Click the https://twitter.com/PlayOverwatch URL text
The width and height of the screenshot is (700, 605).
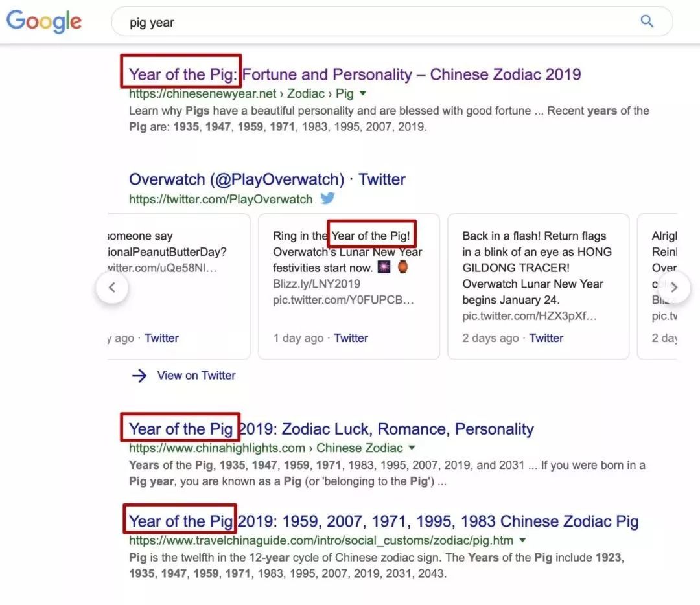[x=220, y=199]
